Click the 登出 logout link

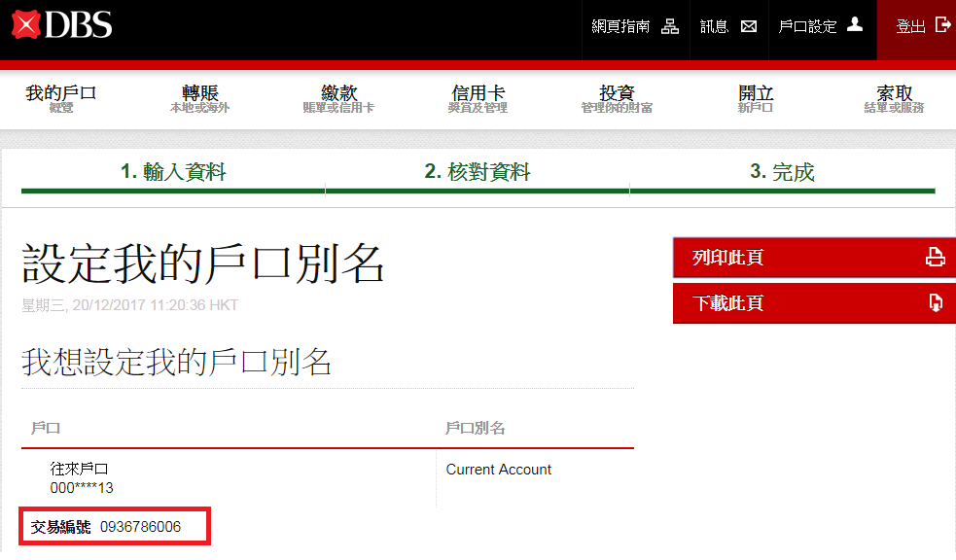910,27
